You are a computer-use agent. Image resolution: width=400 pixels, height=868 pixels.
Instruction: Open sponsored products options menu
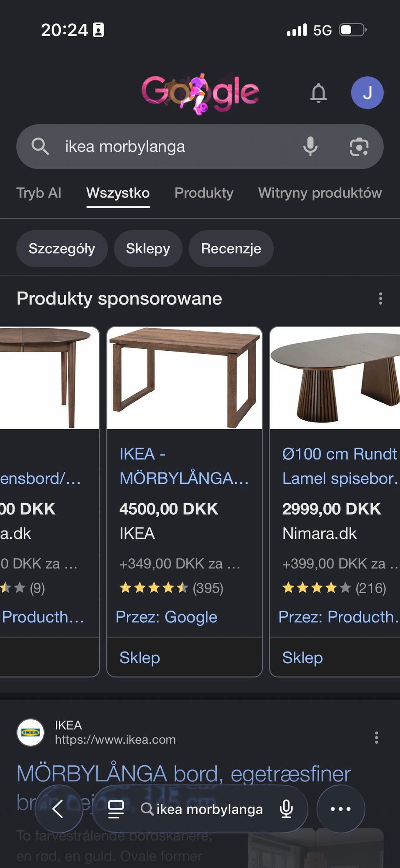coord(380,299)
